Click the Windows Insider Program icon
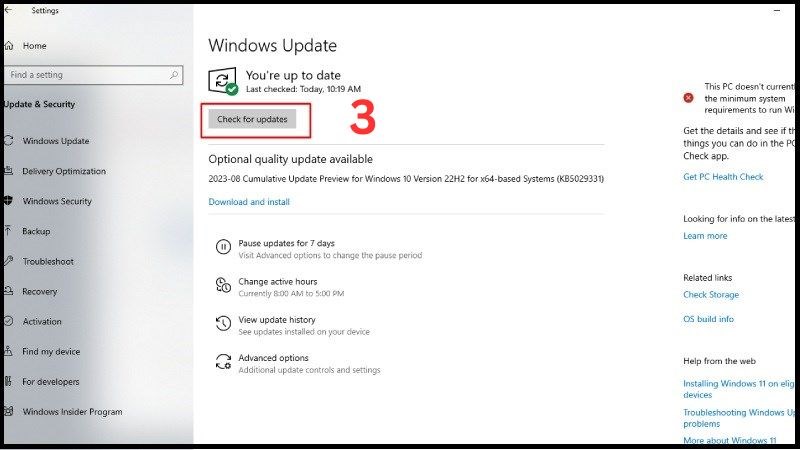Viewport: 800px width, 450px height. 9,412
